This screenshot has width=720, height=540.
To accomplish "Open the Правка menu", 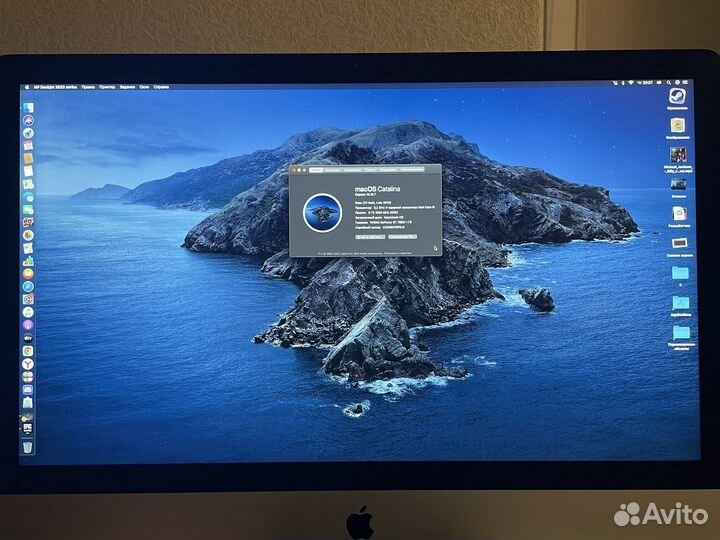I will [88, 87].
